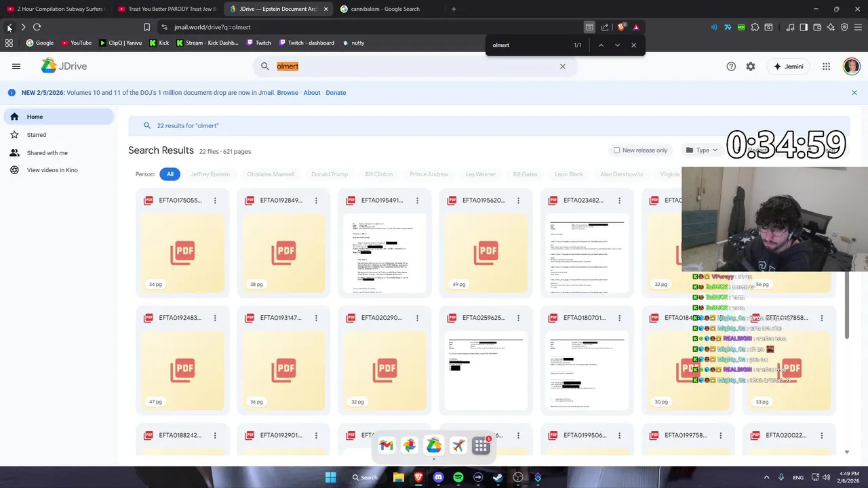Open more options for EFTA0202290 file
868x488 pixels.
417,318
